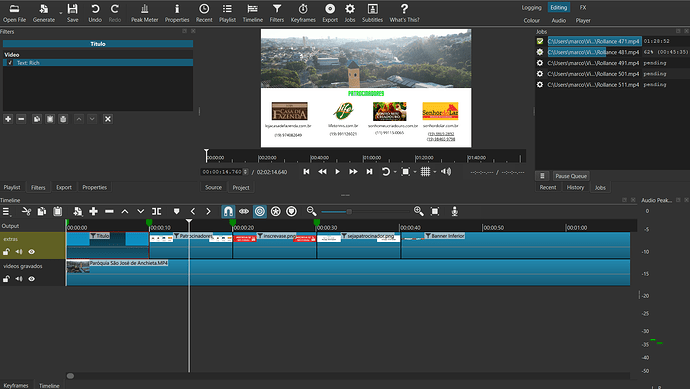Zoom in the timeline
690x389 pixels.
point(418,212)
